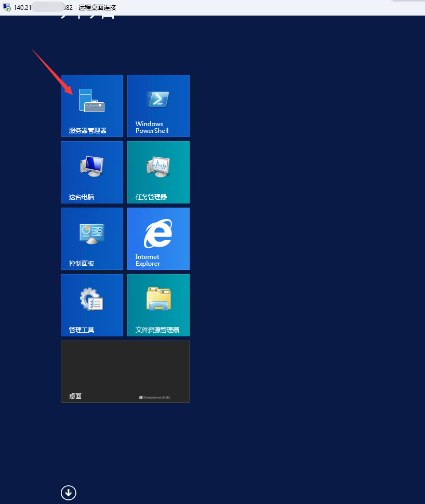
Task: Switch to the 桌面 tile
Action: pos(125,372)
